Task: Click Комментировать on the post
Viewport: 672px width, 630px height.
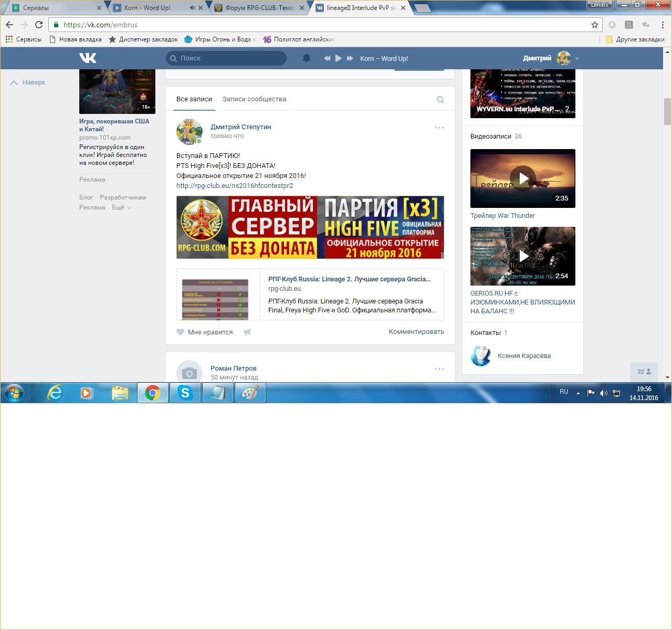Action: click(x=416, y=332)
